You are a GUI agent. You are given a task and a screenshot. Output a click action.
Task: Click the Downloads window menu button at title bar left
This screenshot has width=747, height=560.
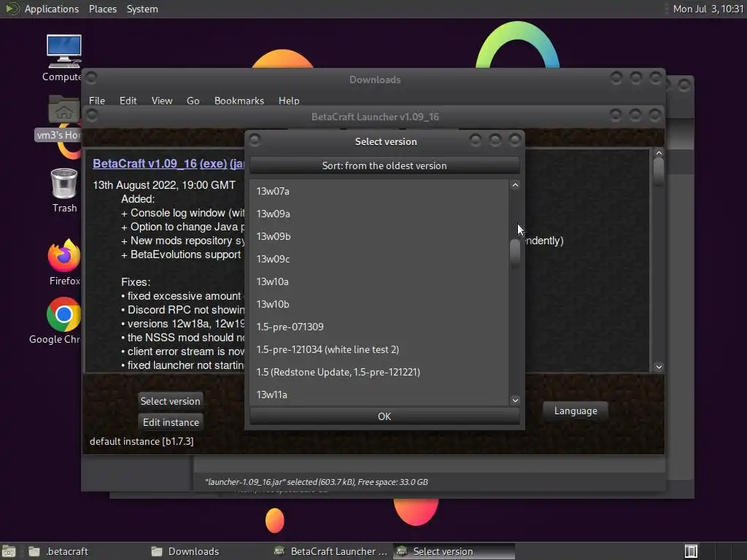click(x=91, y=77)
